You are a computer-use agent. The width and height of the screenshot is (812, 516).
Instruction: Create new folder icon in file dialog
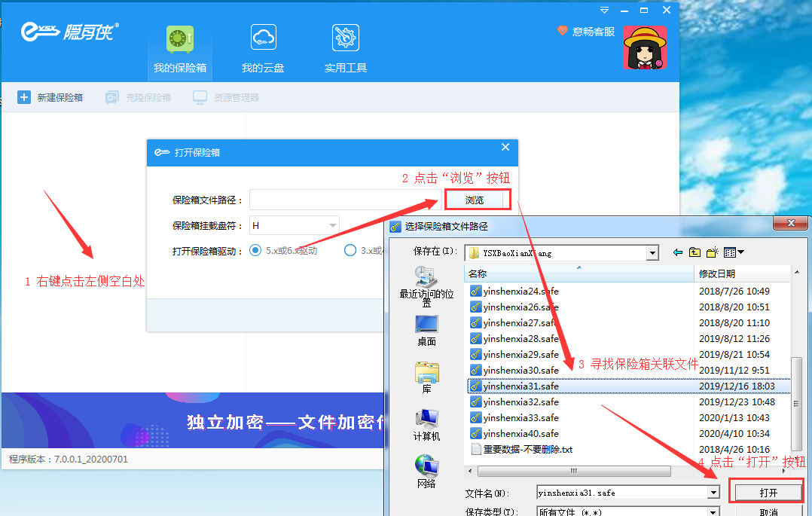pos(712,252)
